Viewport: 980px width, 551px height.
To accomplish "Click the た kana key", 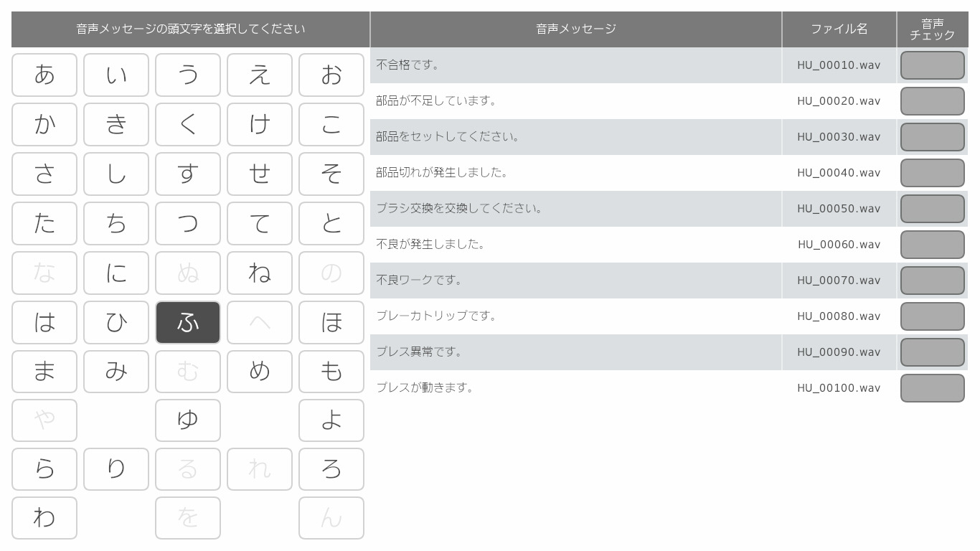I will [44, 223].
